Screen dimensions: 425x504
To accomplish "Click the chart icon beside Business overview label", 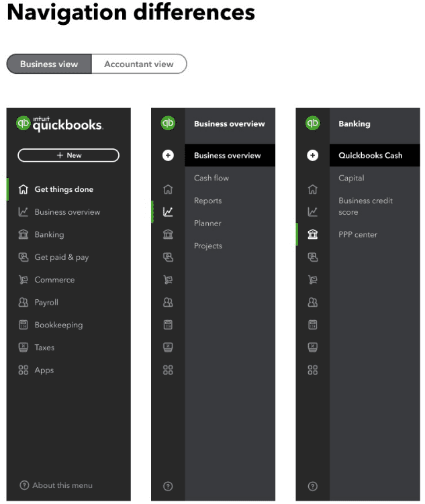I will [x=23, y=212].
